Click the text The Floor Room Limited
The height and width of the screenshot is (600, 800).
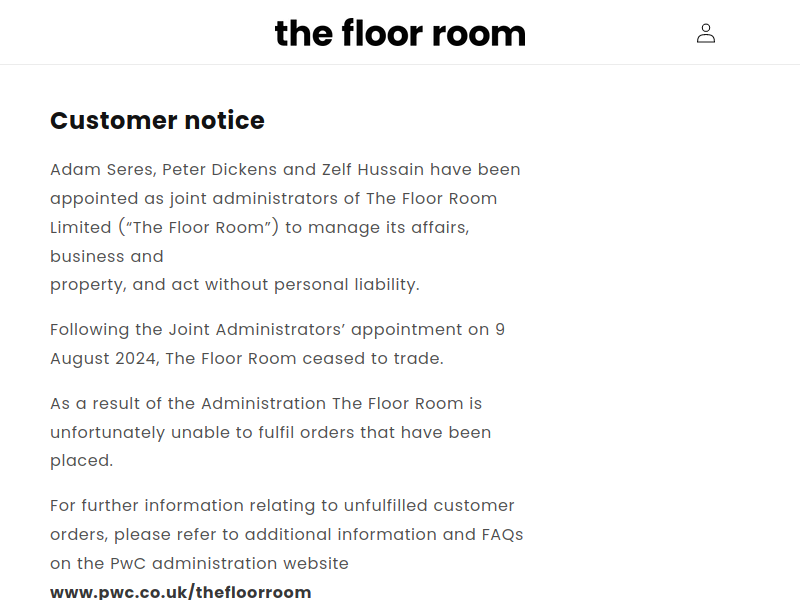pos(273,213)
